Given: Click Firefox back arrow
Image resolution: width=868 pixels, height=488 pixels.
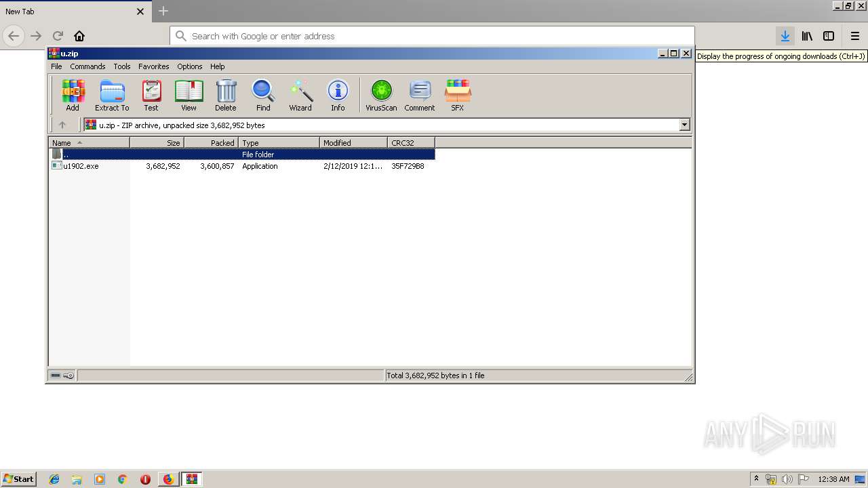Looking at the screenshot, I should (x=14, y=36).
